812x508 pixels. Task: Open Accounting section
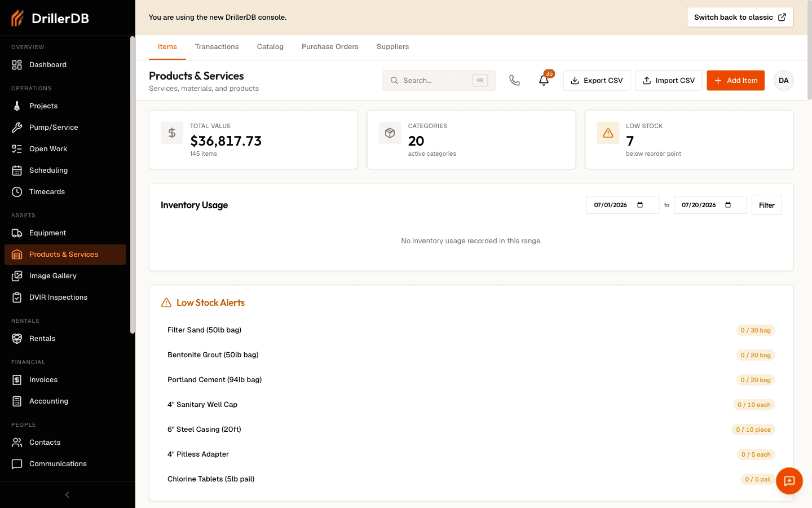[x=65, y=401]
